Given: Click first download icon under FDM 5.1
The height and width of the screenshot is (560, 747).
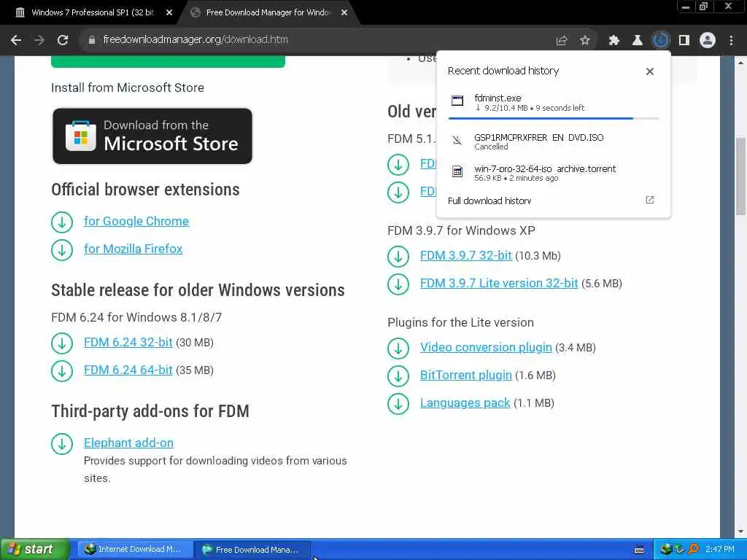Looking at the screenshot, I should tap(398, 164).
